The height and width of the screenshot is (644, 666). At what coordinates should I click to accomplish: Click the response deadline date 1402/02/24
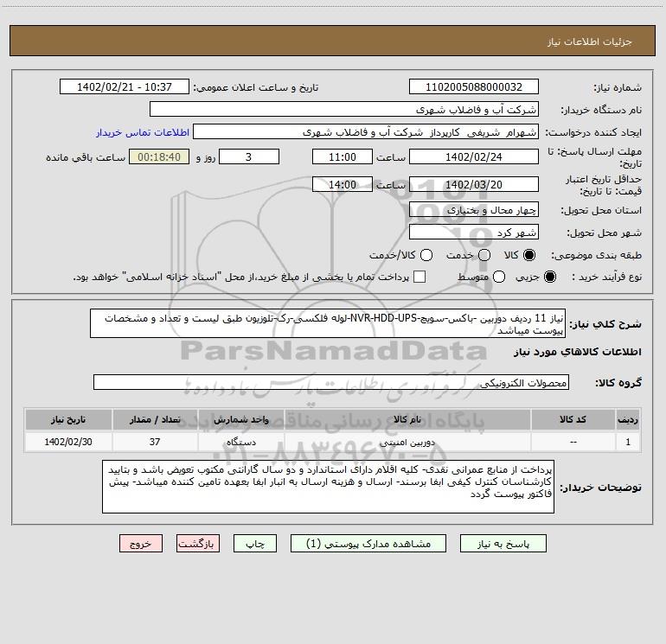(x=474, y=156)
